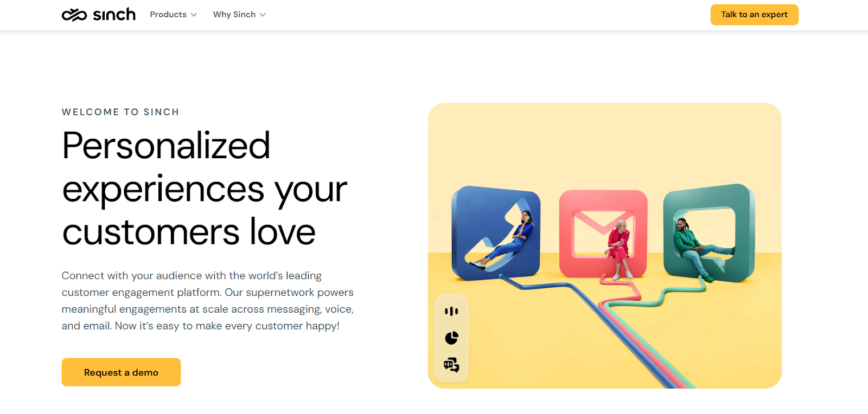The image size is (868, 414).
Task: Click the Connect with your audience paragraph
Action: 208,301
